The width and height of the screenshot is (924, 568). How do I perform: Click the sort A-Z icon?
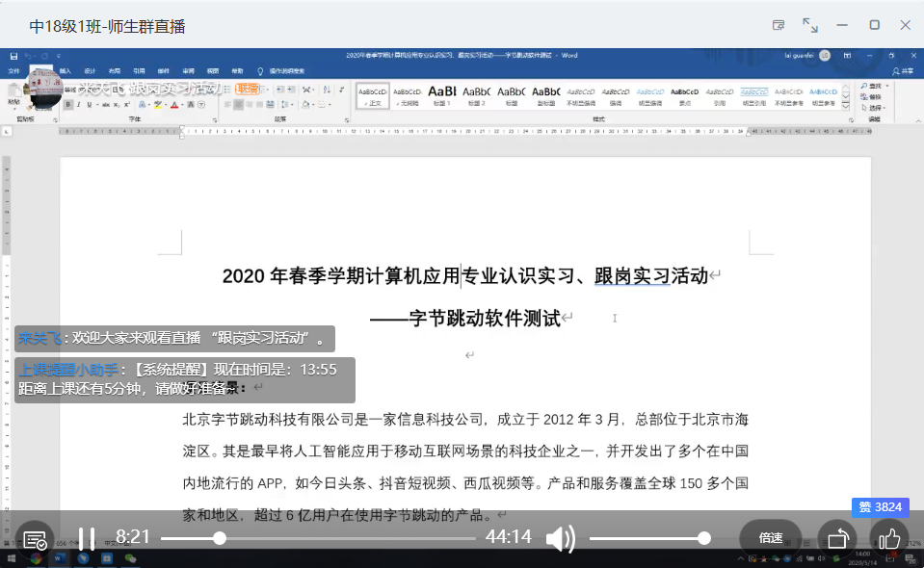pos(327,90)
